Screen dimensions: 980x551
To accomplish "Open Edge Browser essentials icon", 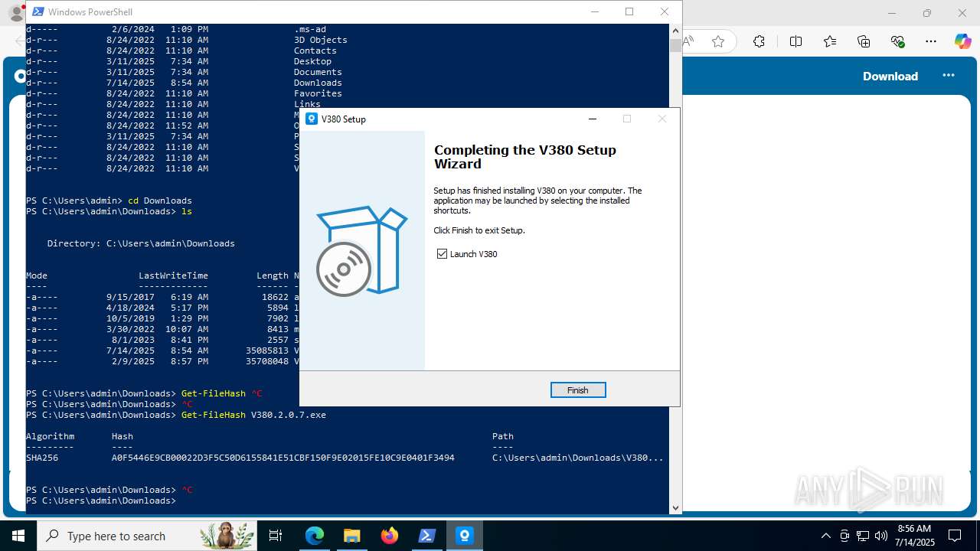I will tap(898, 41).
